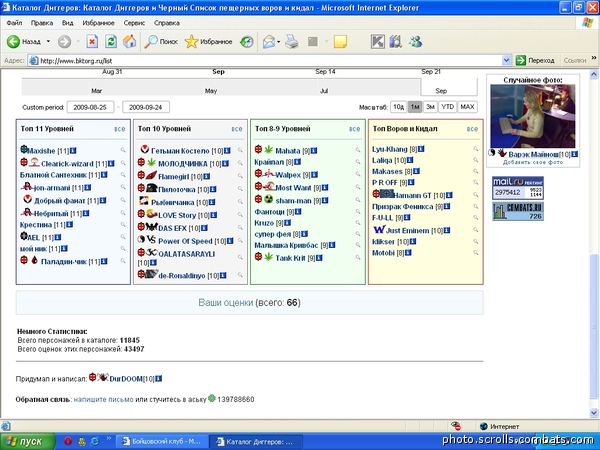Expand quick launch overflow chevron
The height and width of the screenshot is (450, 600).
pyautogui.click(x=108, y=439)
